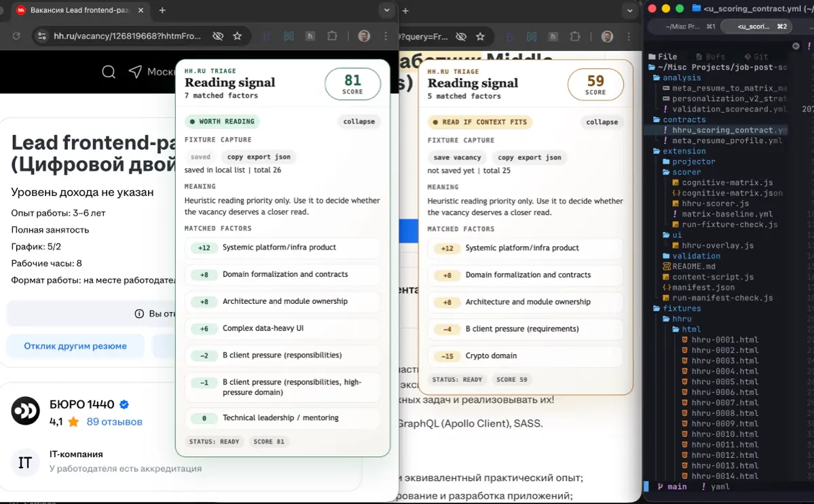Open hhru-overlay.js file
814x504 pixels.
pos(713,246)
